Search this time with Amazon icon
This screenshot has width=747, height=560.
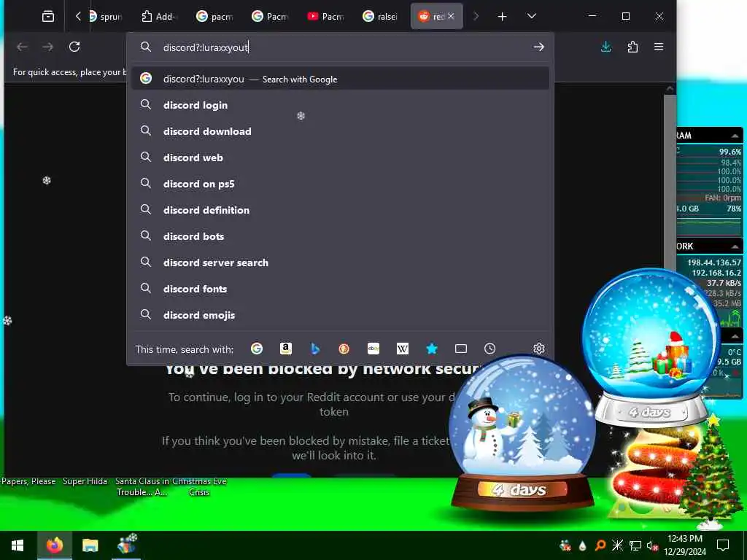click(286, 349)
